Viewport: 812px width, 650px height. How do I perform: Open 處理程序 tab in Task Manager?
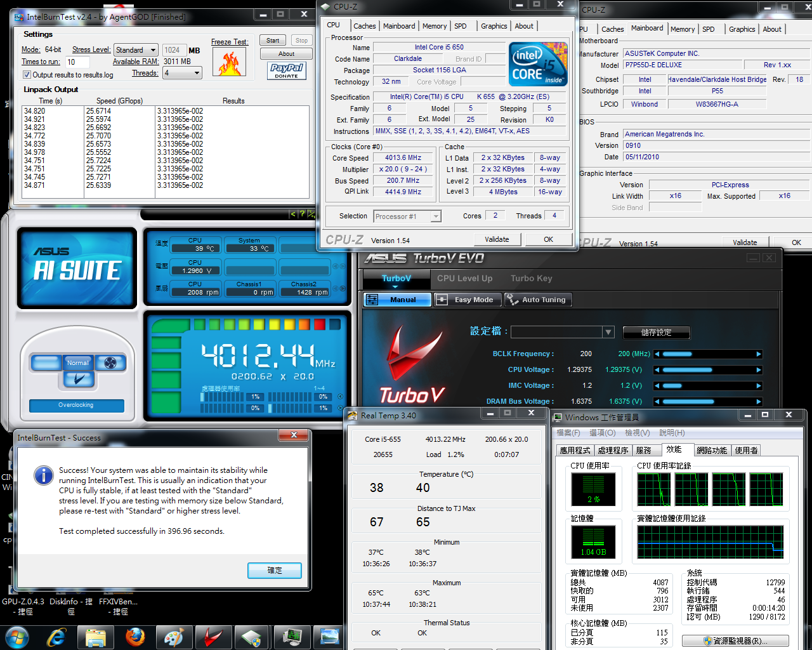[613, 451]
